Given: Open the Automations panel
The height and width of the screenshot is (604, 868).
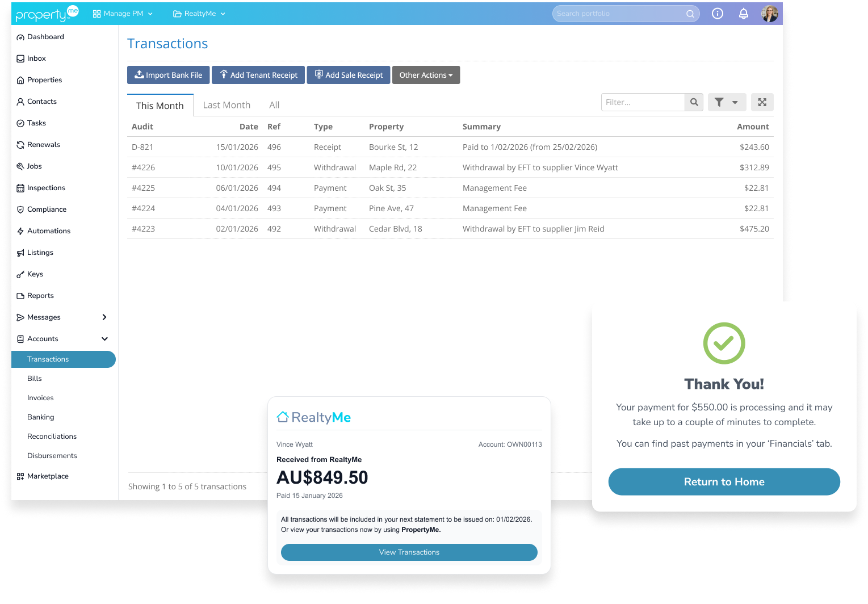Looking at the screenshot, I should click(49, 230).
